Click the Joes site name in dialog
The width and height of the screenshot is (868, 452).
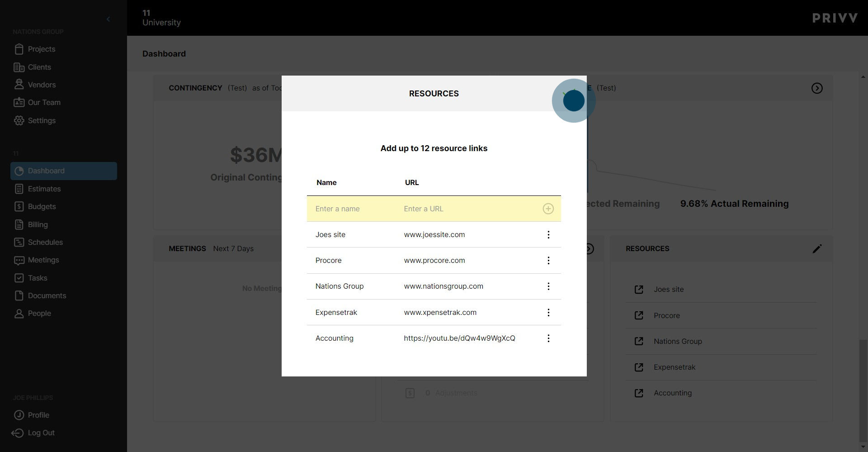coord(330,234)
